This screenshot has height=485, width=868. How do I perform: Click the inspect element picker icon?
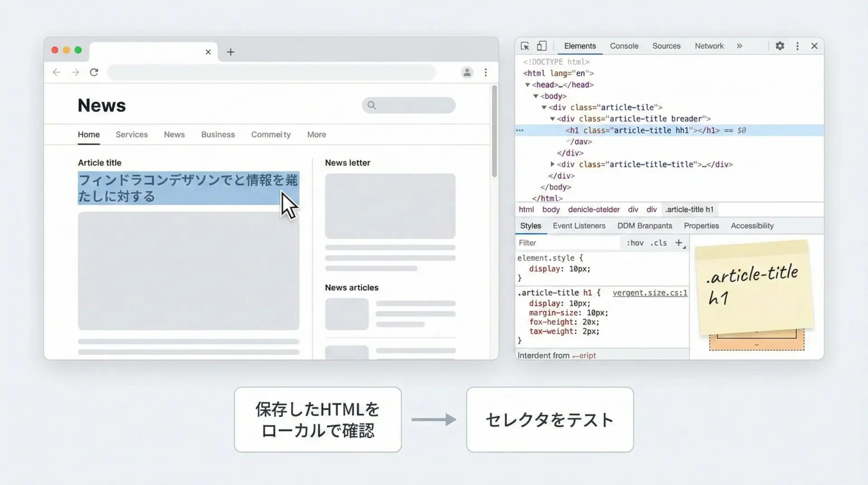coord(525,46)
